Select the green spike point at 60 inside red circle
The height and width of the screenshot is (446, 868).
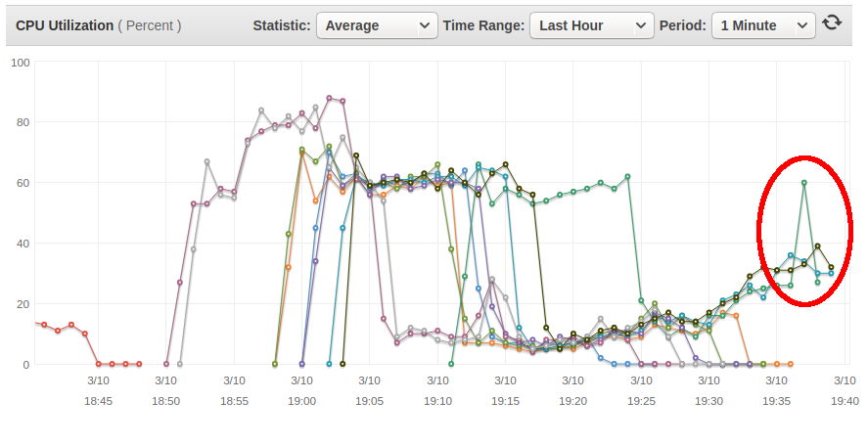[803, 183]
